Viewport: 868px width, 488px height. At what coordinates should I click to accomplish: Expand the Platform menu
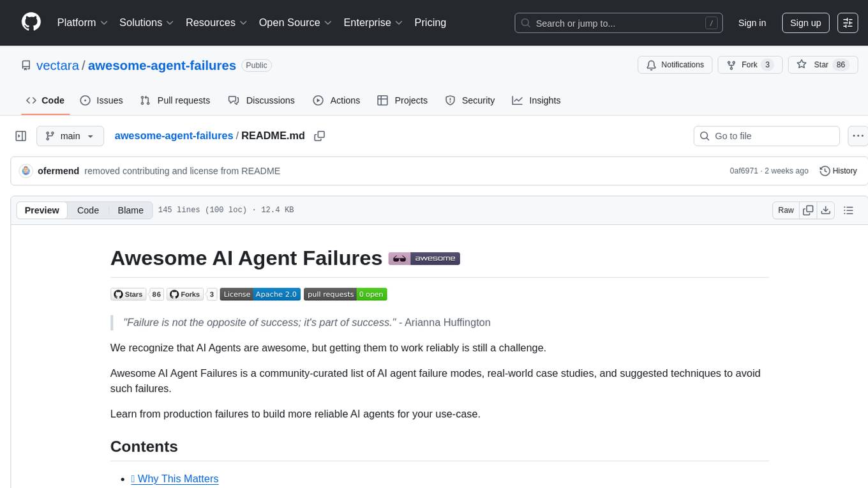point(82,22)
